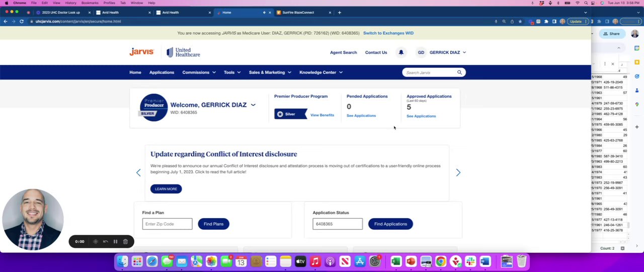Open Mail from the dock
The image size is (644, 272).
(x=182, y=261)
